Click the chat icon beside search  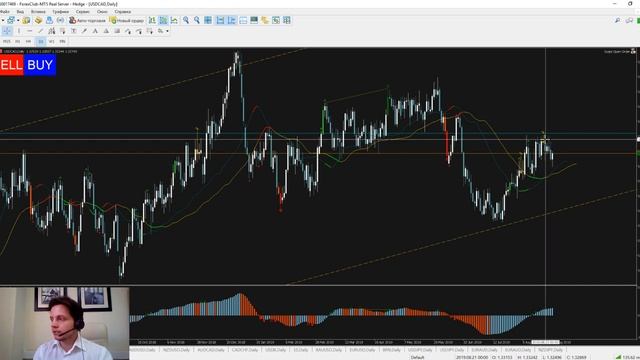point(629,20)
